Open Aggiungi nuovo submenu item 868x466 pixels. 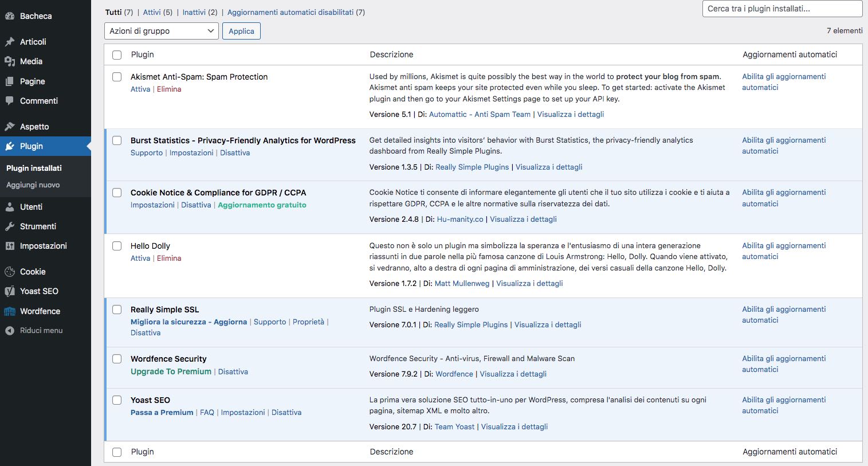point(33,185)
